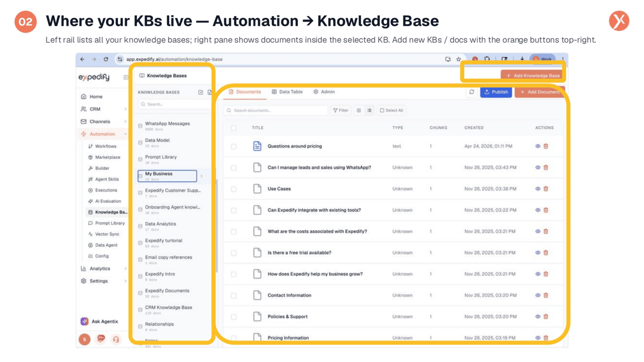The height and width of the screenshot is (362, 644).
Task: Open the Filter dropdown
Action: tap(341, 110)
